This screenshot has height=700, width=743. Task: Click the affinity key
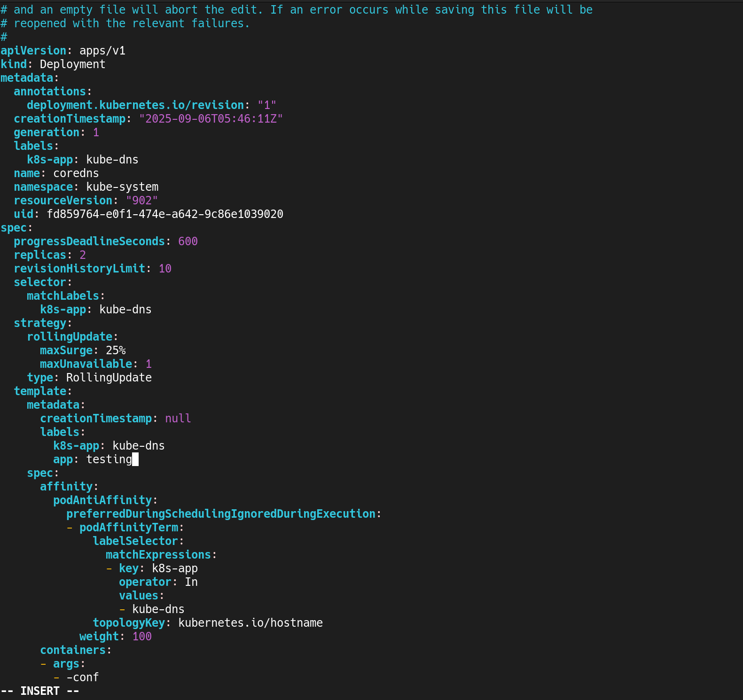66,487
